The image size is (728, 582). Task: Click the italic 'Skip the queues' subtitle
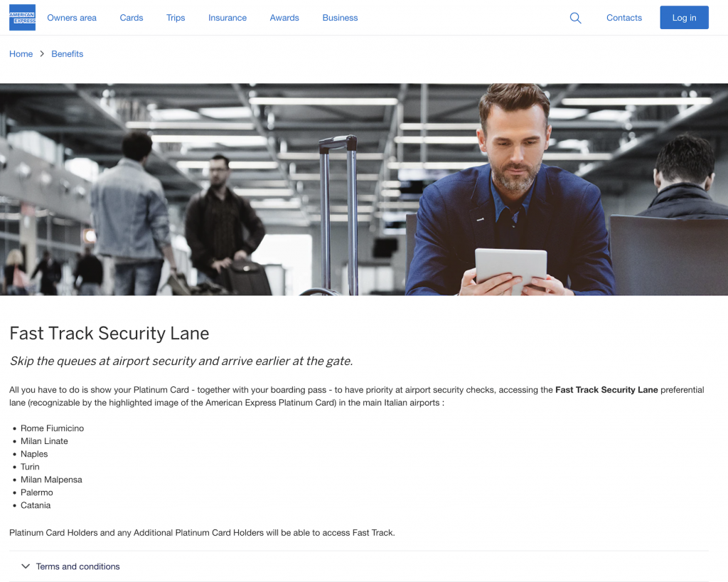(x=181, y=361)
